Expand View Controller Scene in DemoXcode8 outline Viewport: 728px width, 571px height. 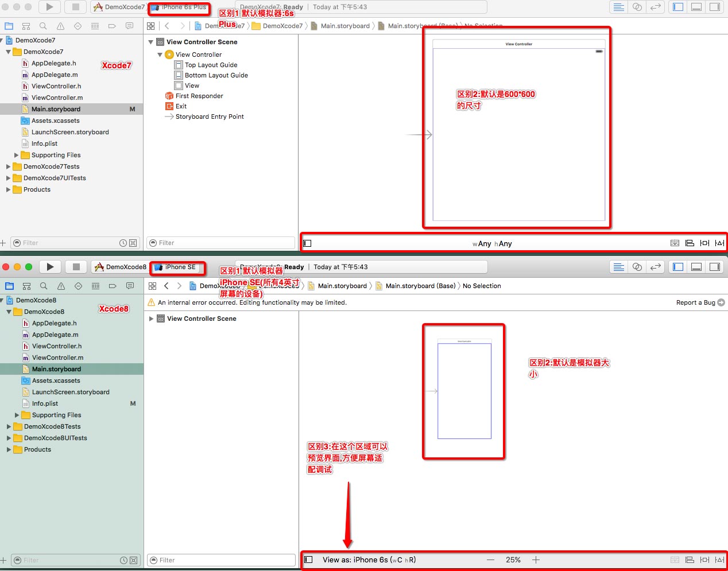[152, 318]
